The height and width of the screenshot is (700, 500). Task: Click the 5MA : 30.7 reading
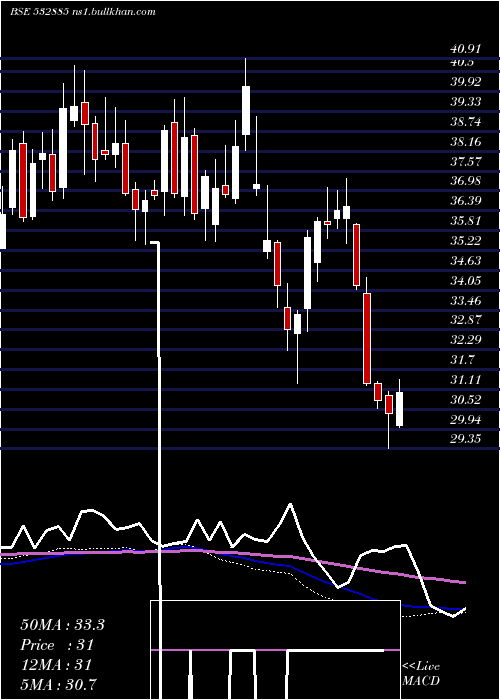point(59,684)
